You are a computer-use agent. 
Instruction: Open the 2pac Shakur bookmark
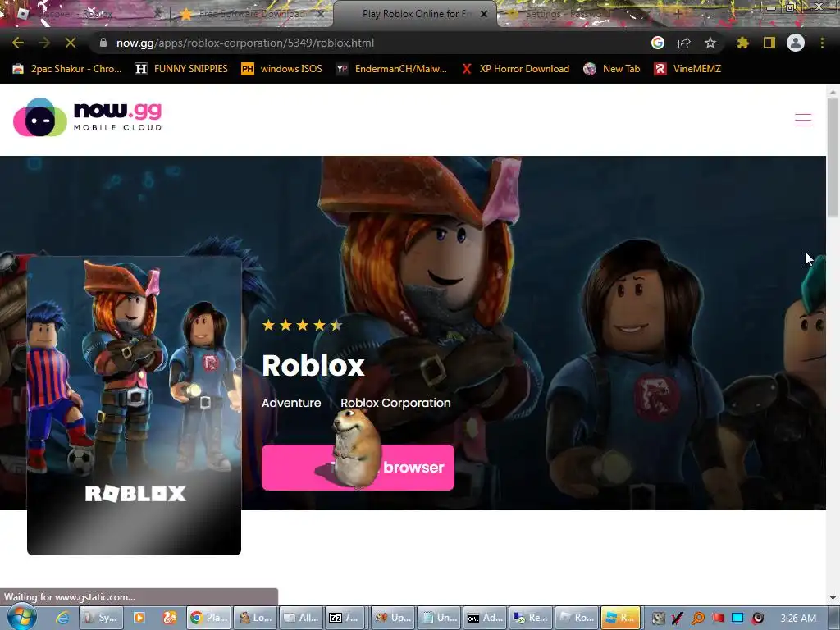(x=67, y=69)
